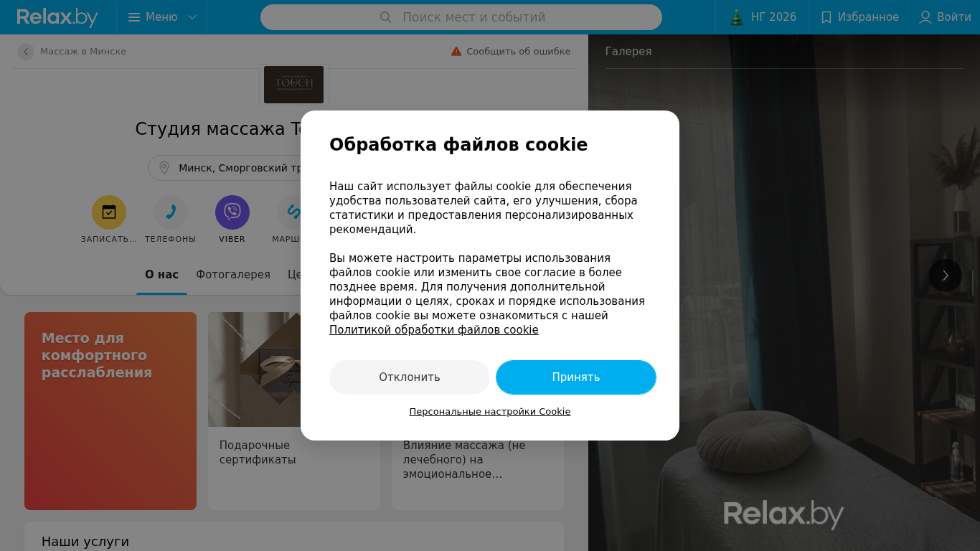The width and height of the screenshot is (980, 551).
Task: Click the Поиск мест и событий search field
Action: 461,17
